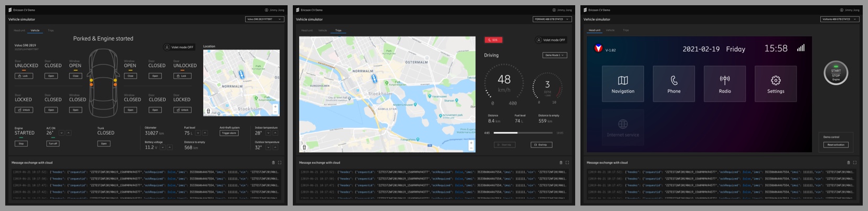
Task: Click the trip progress slider bar
Action: 522,133
